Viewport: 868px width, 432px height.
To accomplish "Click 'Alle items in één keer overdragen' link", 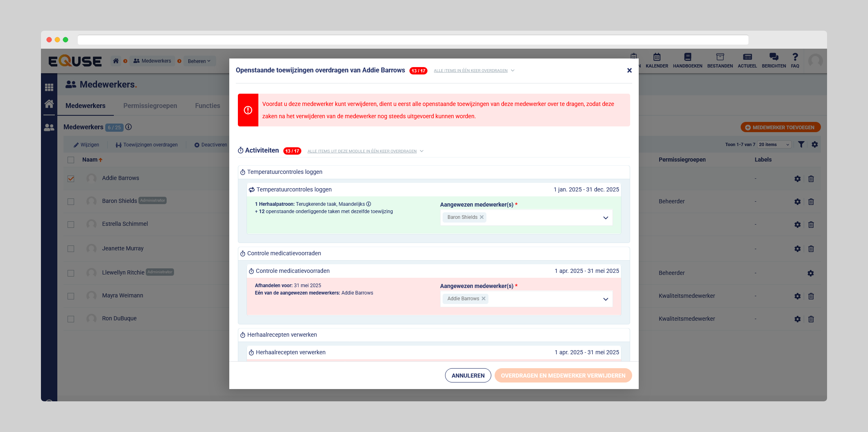I will point(470,71).
